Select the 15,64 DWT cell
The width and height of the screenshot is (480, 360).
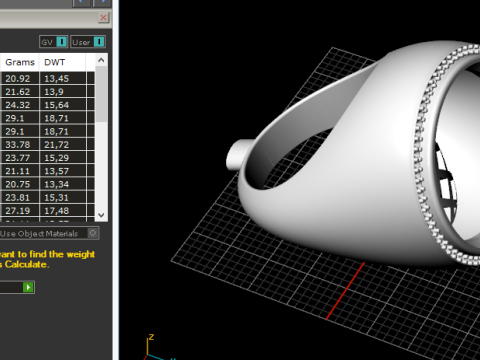pos(63,105)
